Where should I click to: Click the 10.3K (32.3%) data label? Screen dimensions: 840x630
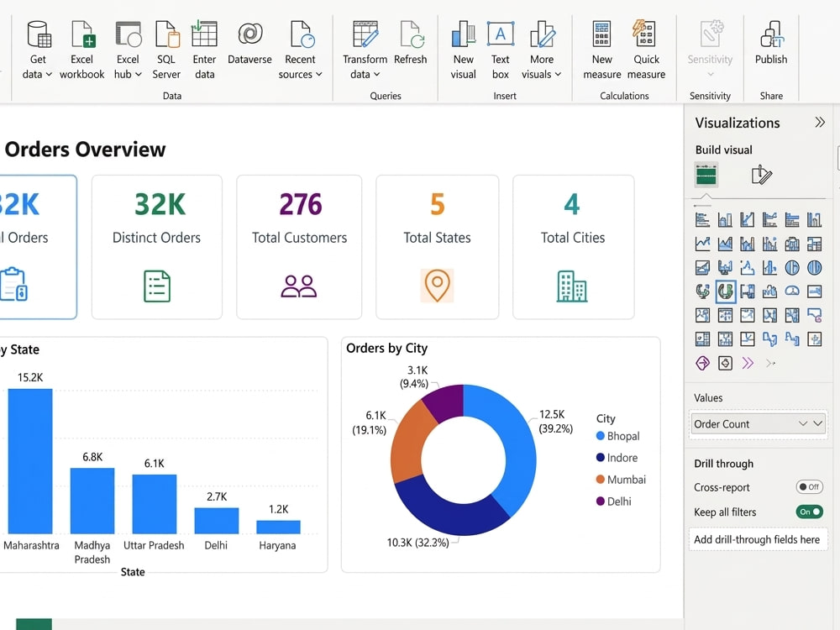(x=417, y=543)
